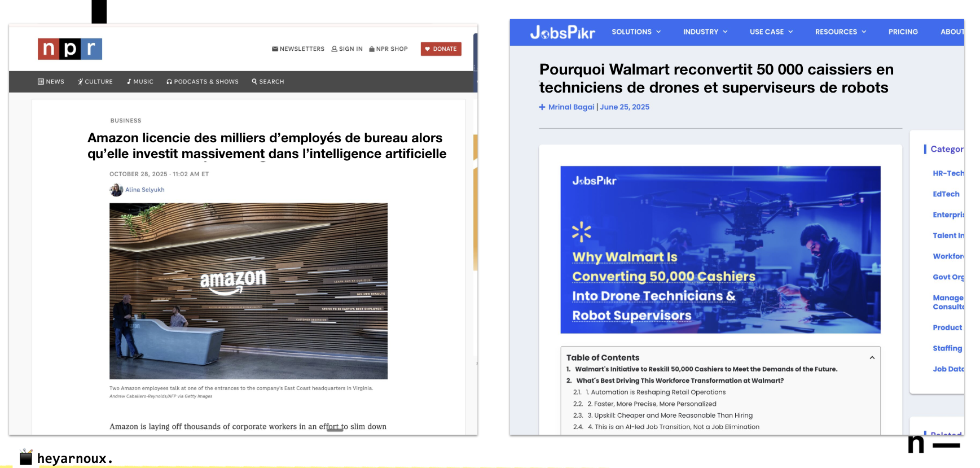
Task: Click the Amazon article headline
Action: coord(267,146)
